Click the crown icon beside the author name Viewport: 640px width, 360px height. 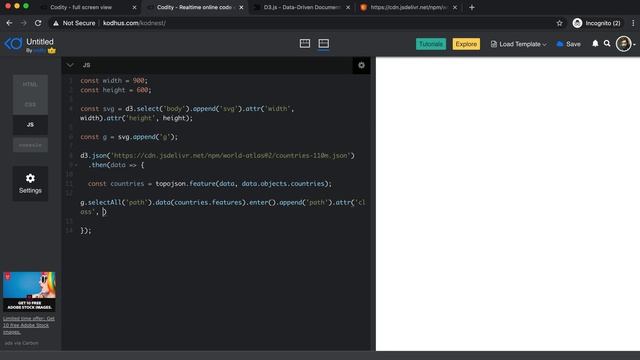52,51
